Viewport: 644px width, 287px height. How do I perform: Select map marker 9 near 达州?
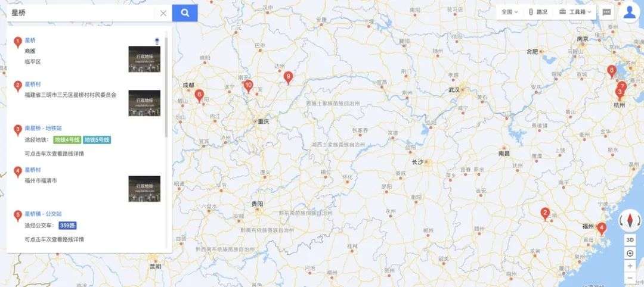[x=289, y=77]
